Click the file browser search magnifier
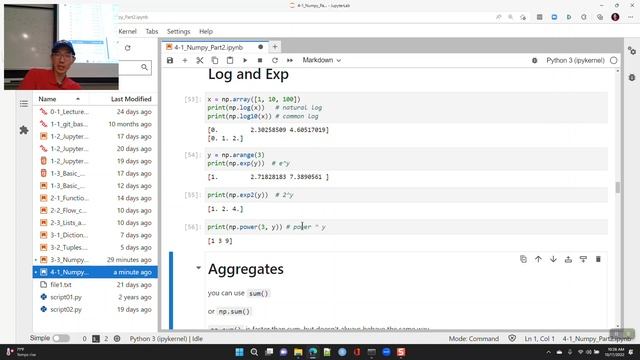The image size is (640, 360). click(144, 67)
